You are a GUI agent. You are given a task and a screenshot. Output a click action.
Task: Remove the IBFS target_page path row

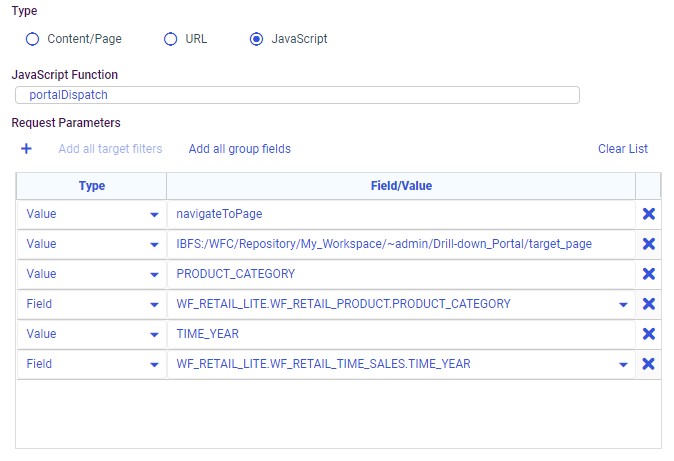[x=649, y=244]
